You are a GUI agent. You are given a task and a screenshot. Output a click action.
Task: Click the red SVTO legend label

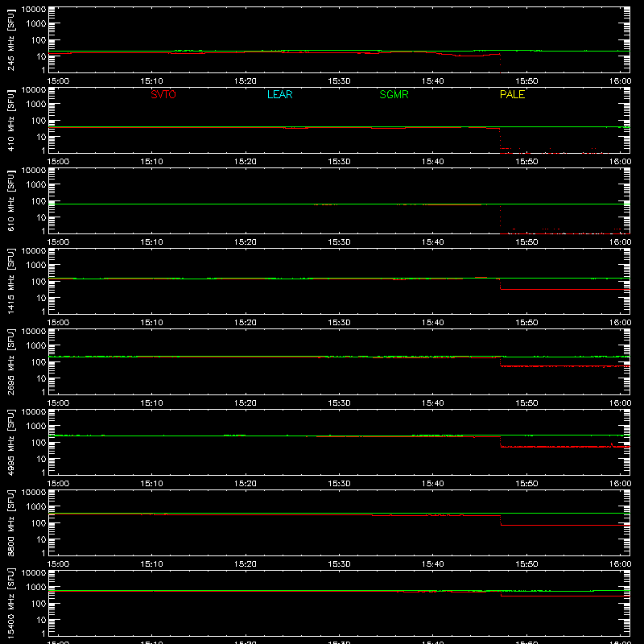(x=163, y=94)
